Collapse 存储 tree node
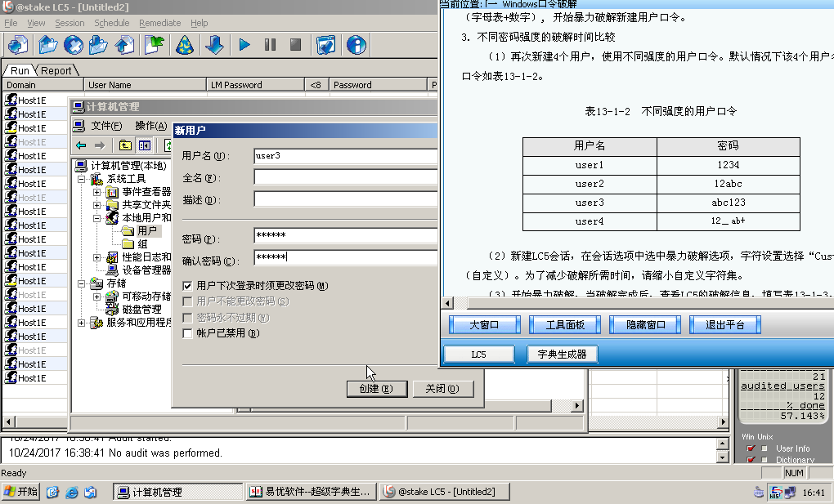Viewport: 834px width, 504px height. (82, 283)
